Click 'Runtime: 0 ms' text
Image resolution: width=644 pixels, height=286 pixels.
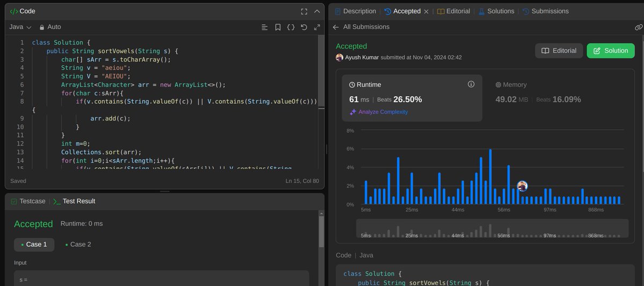click(x=82, y=224)
